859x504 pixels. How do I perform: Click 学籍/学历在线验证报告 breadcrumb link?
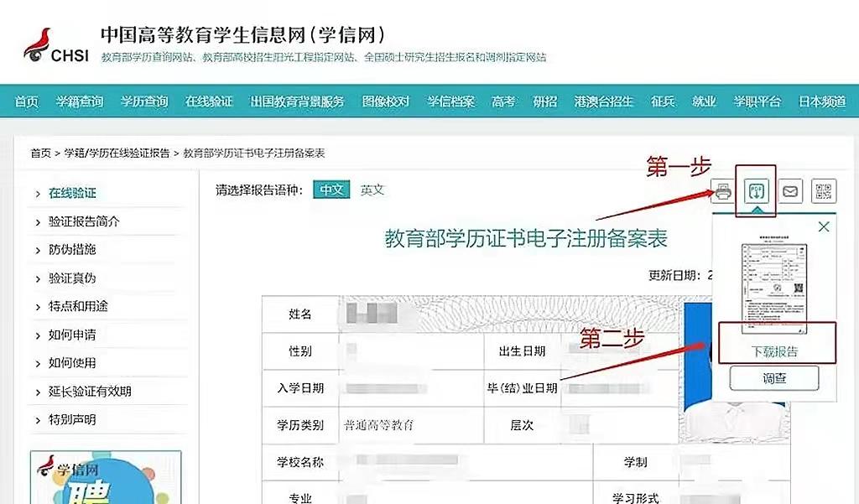(117, 153)
